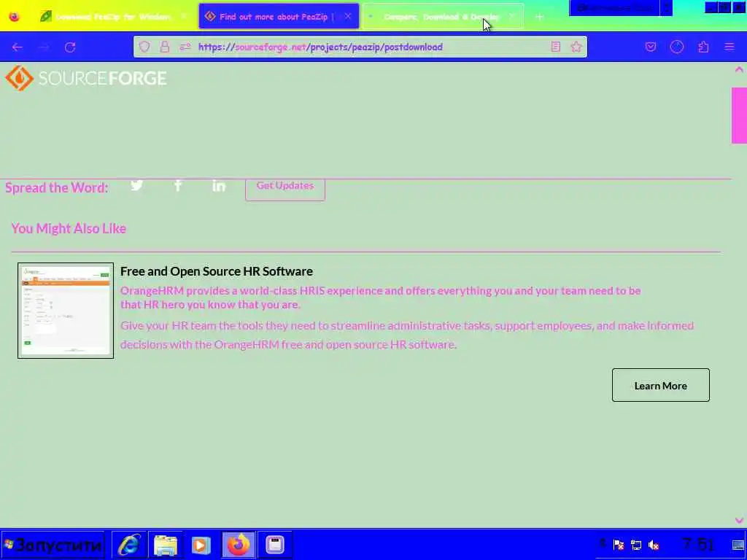
Task: Click the vertical scrollbar thumb
Action: click(739, 115)
